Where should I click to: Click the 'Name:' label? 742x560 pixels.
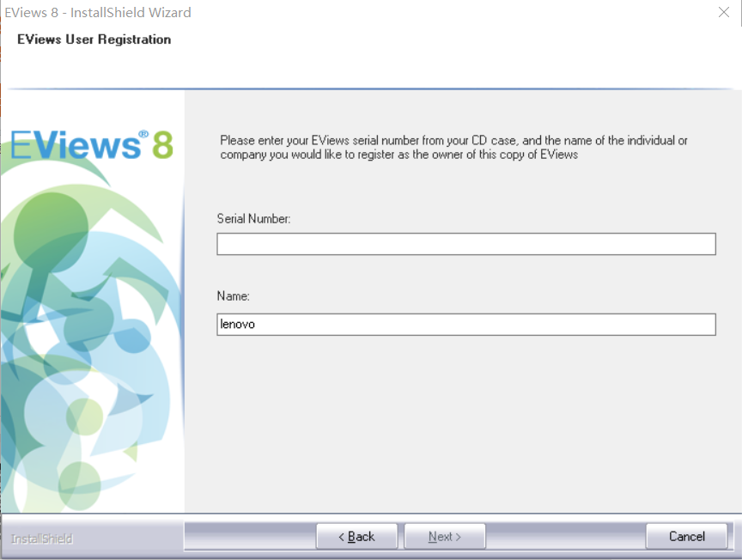tap(234, 295)
